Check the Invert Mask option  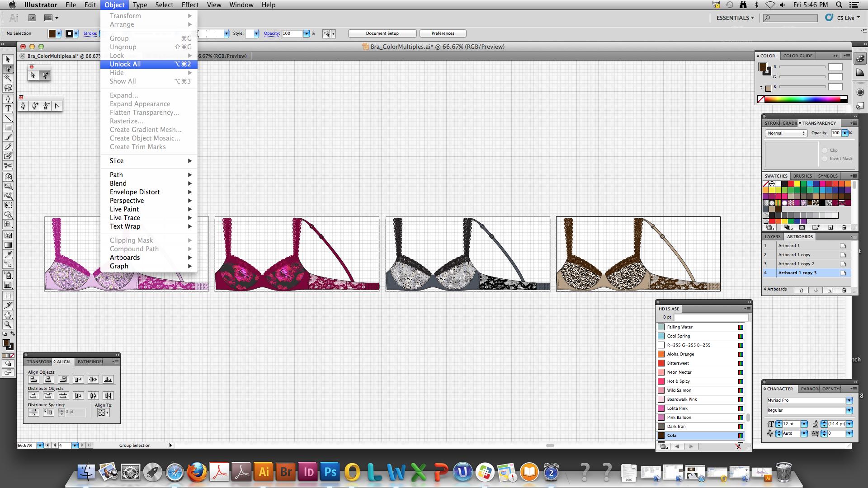click(x=825, y=159)
